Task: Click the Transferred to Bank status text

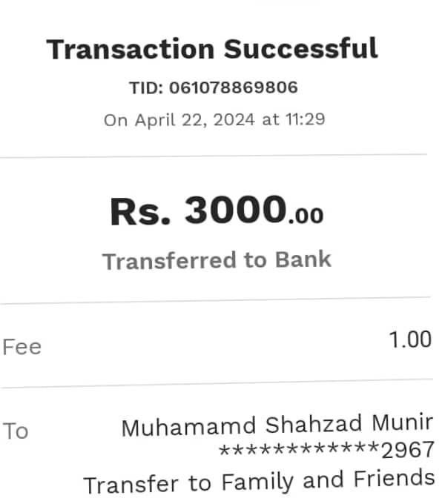Action: [x=217, y=260]
